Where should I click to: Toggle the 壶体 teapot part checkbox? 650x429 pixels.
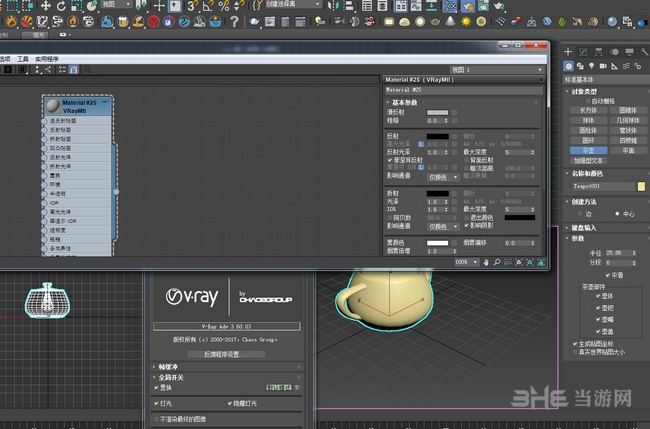(x=598, y=296)
